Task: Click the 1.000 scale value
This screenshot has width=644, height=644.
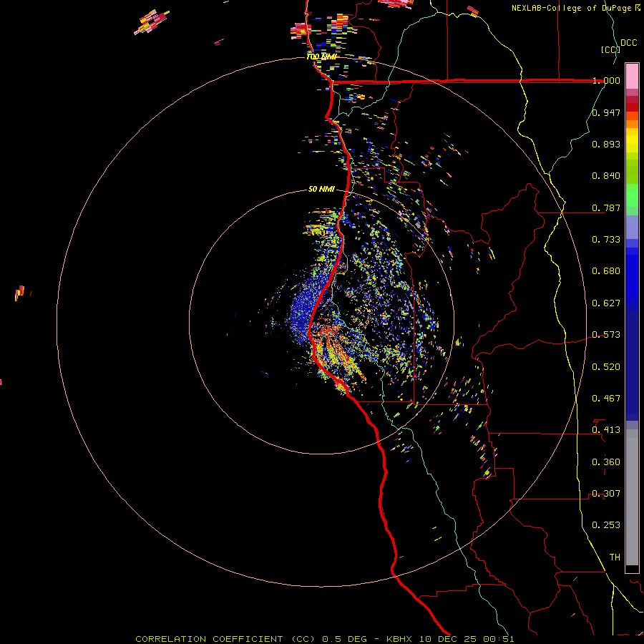Action: click(x=606, y=80)
